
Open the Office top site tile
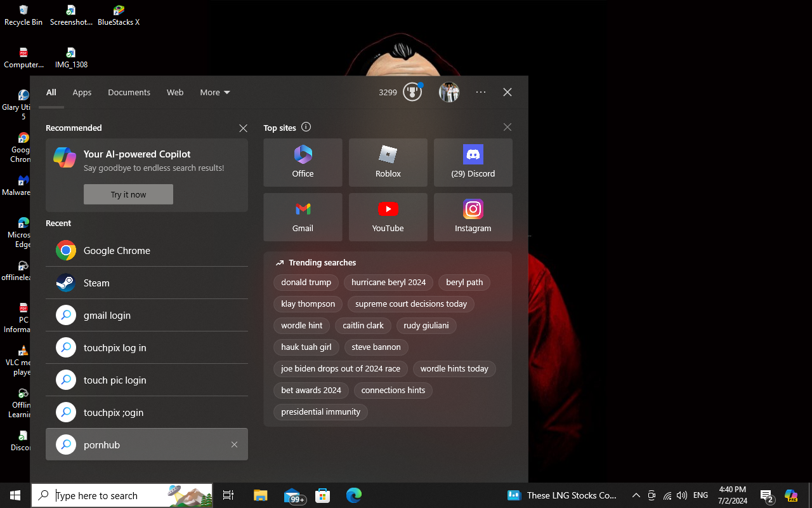coord(303,163)
